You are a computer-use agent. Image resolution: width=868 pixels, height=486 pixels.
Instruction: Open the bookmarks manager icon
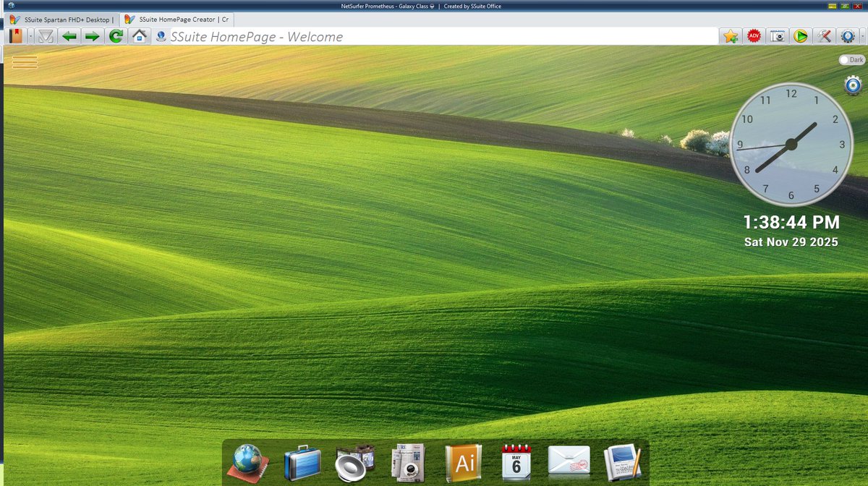click(x=14, y=35)
